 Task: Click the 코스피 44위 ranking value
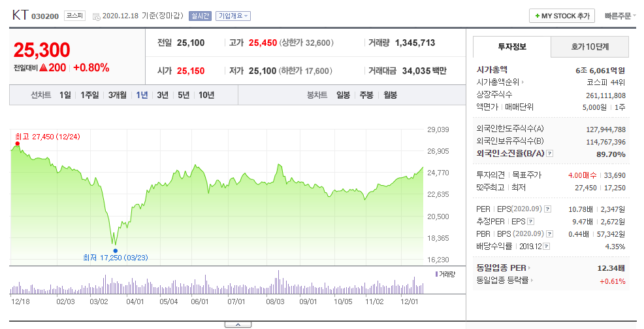[606, 82]
